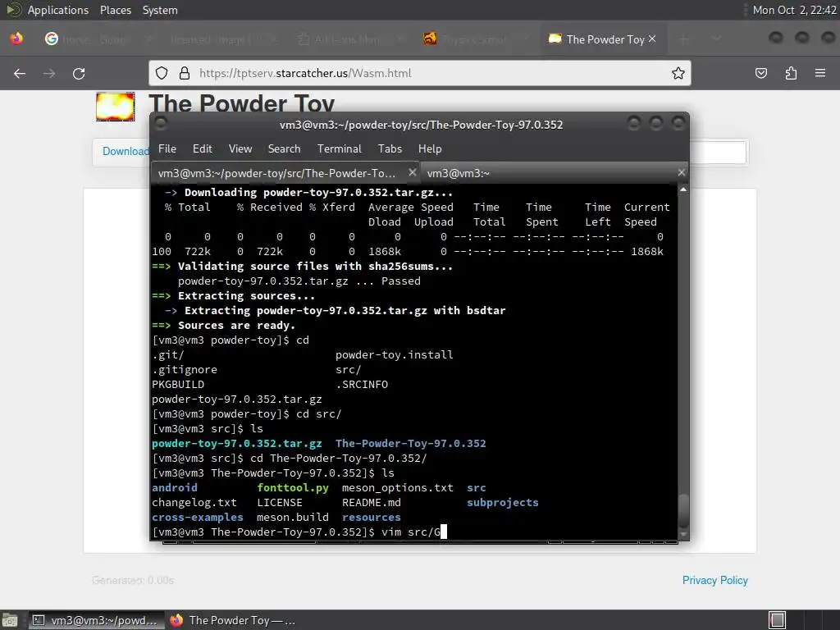Click the URL address bar
The height and width of the screenshot is (630, 840).
coord(420,73)
